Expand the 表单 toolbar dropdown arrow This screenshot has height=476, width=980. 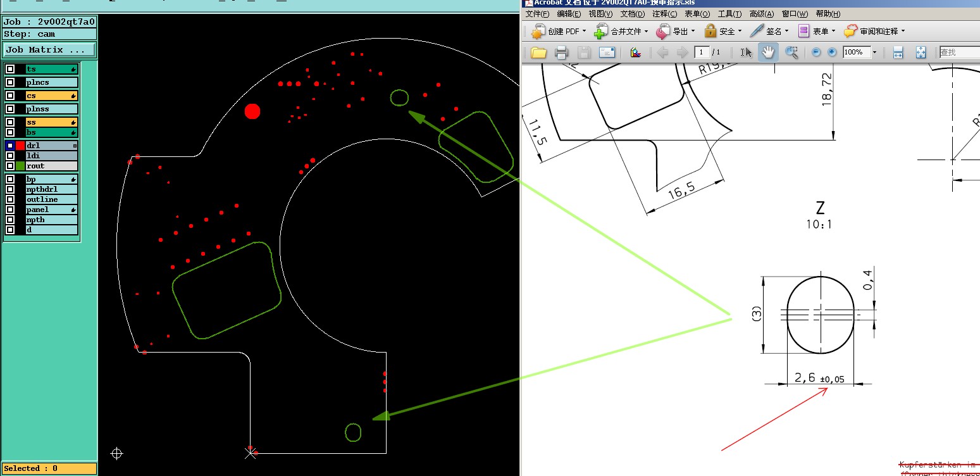[834, 31]
